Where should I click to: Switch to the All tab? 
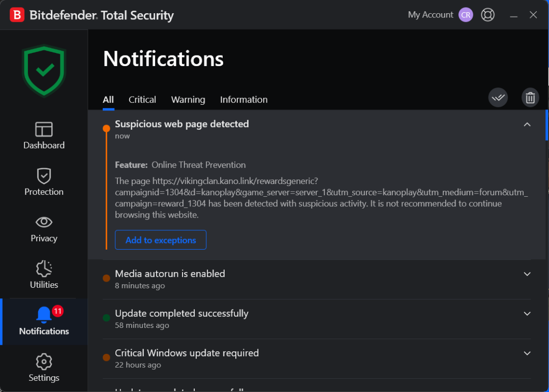point(108,100)
